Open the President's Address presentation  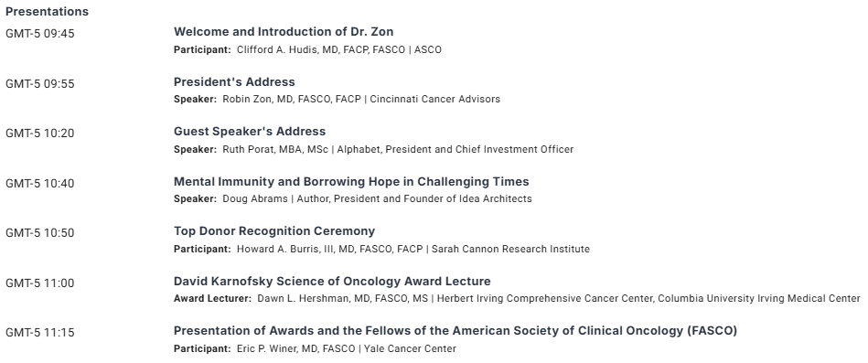[234, 82]
